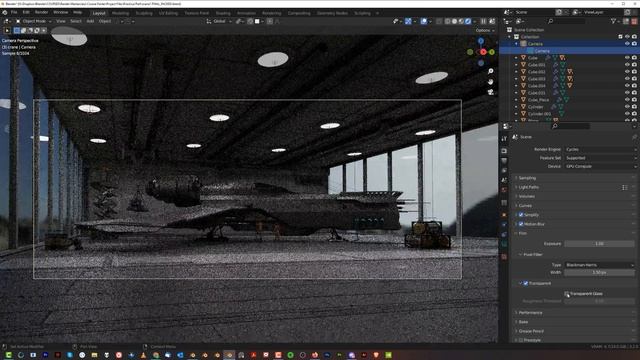Viewport: 640px width, 360px height.
Task: Toggle X-ray mode icon
Action: [439, 21]
